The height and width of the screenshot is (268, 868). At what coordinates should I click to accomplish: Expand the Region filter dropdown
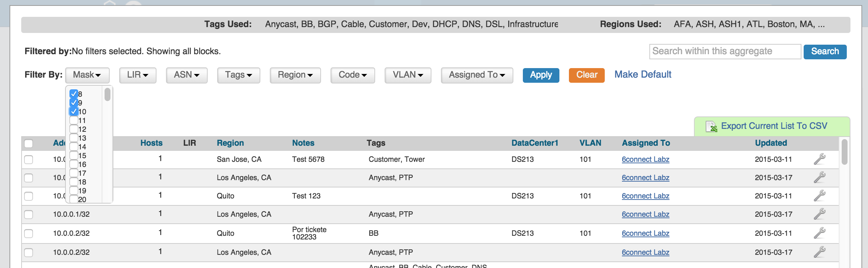click(x=295, y=75)
